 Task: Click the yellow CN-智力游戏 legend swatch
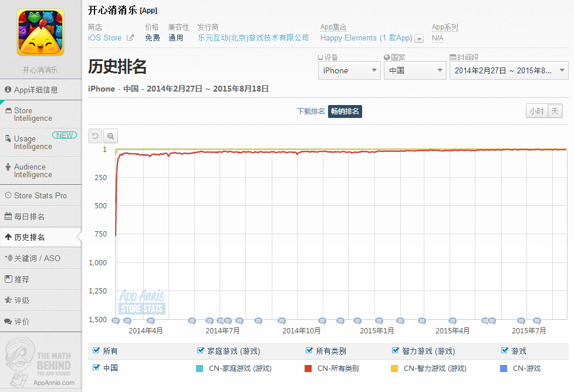(x=394, y=368)
